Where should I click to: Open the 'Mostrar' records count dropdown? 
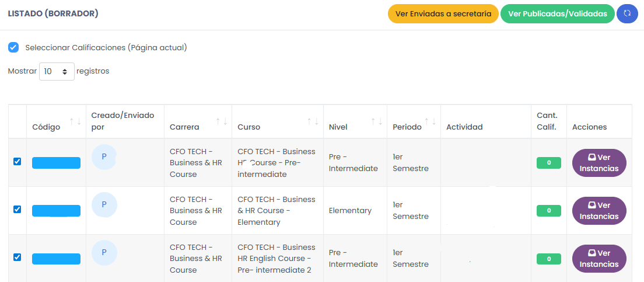click(x=57, y=71)
